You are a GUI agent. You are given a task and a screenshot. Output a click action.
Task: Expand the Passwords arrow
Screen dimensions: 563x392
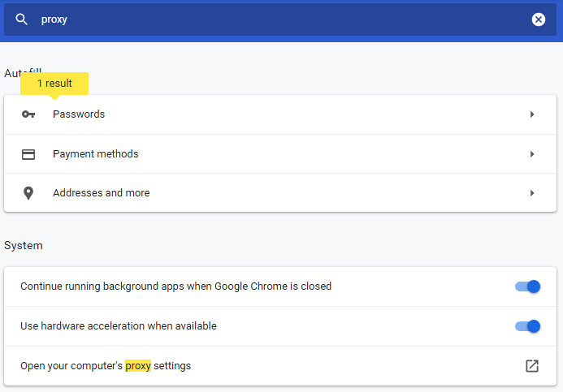[532, 114]
